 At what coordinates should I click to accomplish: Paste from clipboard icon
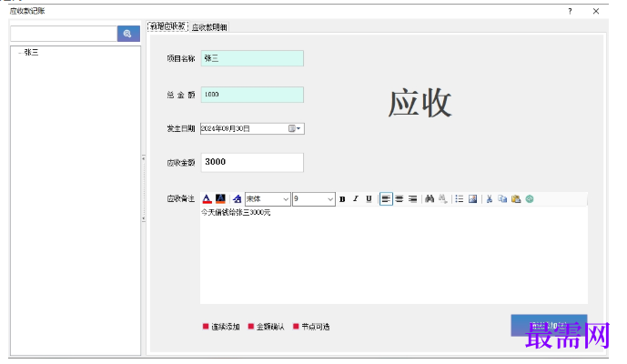point(516,198)
